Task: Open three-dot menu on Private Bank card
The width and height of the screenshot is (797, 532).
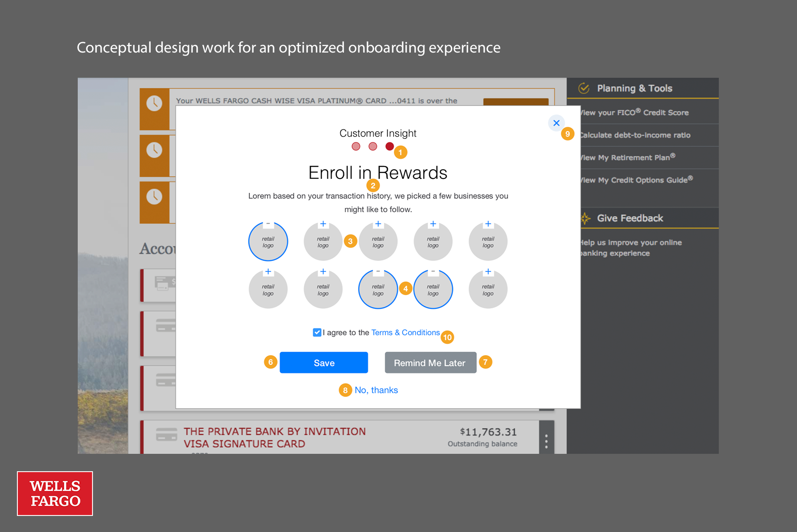Action: click(546, 441)
